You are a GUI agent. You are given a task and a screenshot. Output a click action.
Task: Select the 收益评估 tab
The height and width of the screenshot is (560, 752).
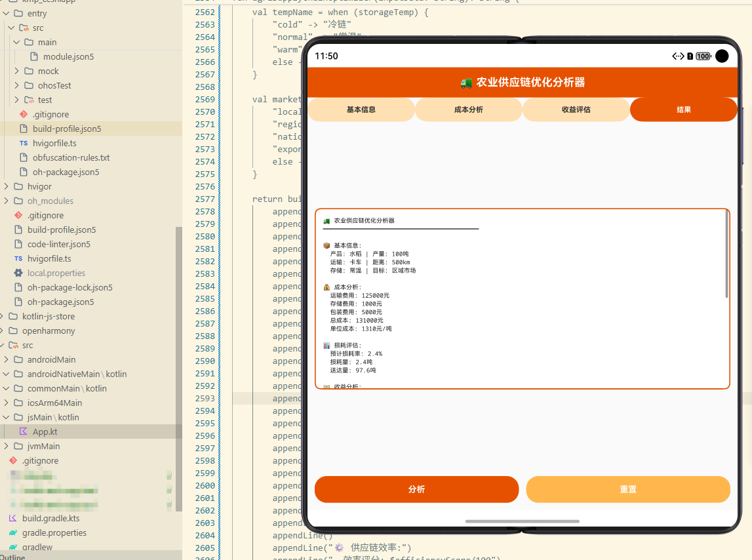coord(576,110)
